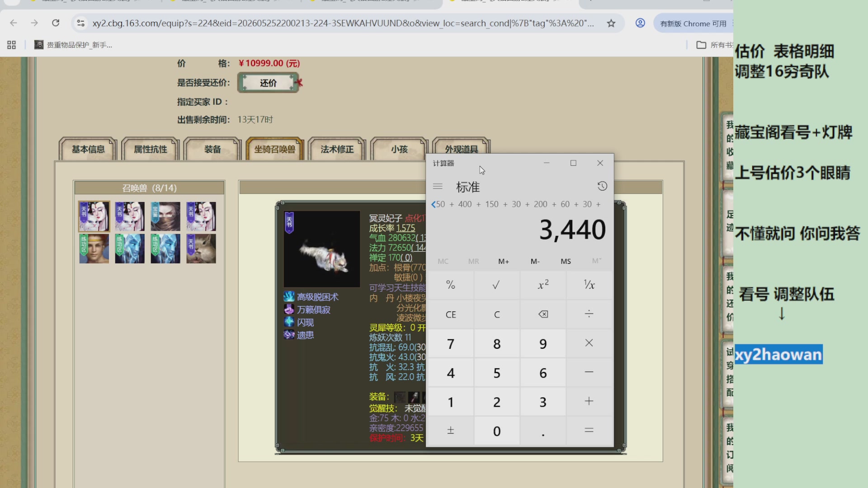Click the percent key on calculator
The height and width of the screenshot is (488, 868).
[451, 285]
